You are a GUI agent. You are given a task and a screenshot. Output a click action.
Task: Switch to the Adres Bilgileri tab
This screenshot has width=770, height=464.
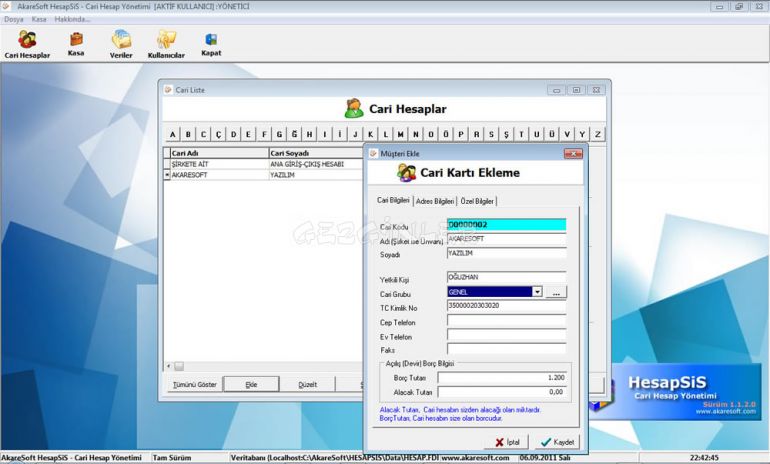(x=435, y=201)
